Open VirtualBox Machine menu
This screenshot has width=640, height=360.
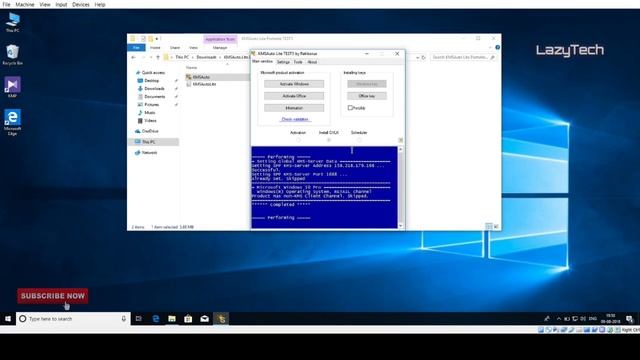(x=25, y=4)
